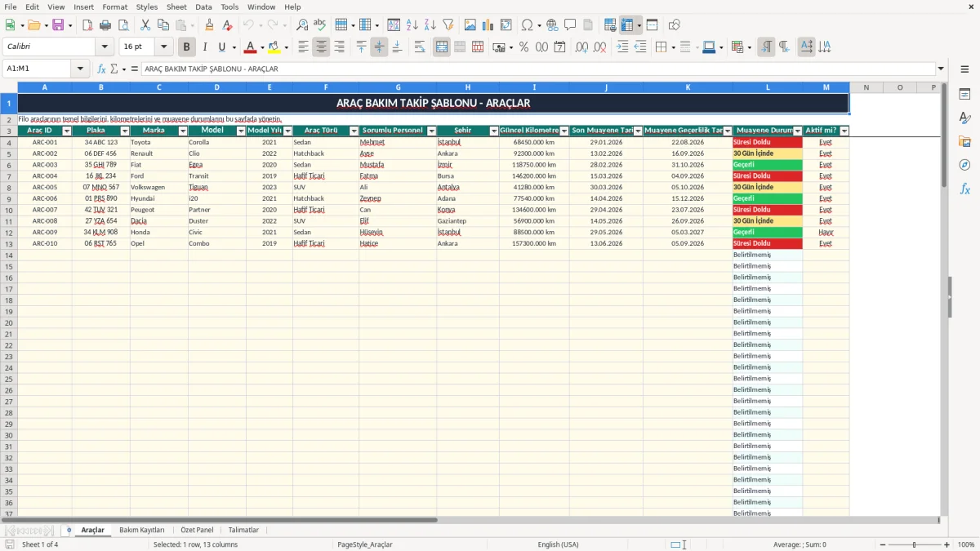Toggle Italic formatting

205,47
